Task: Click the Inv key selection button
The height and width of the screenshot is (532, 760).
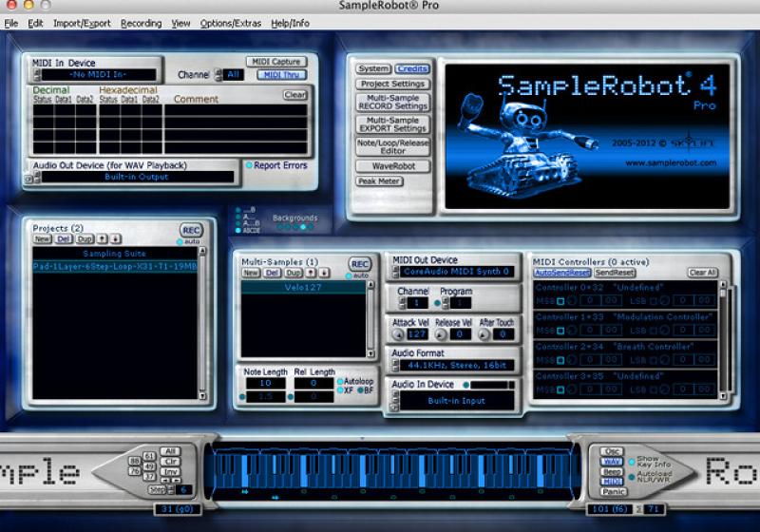Action: click(170, 471)
